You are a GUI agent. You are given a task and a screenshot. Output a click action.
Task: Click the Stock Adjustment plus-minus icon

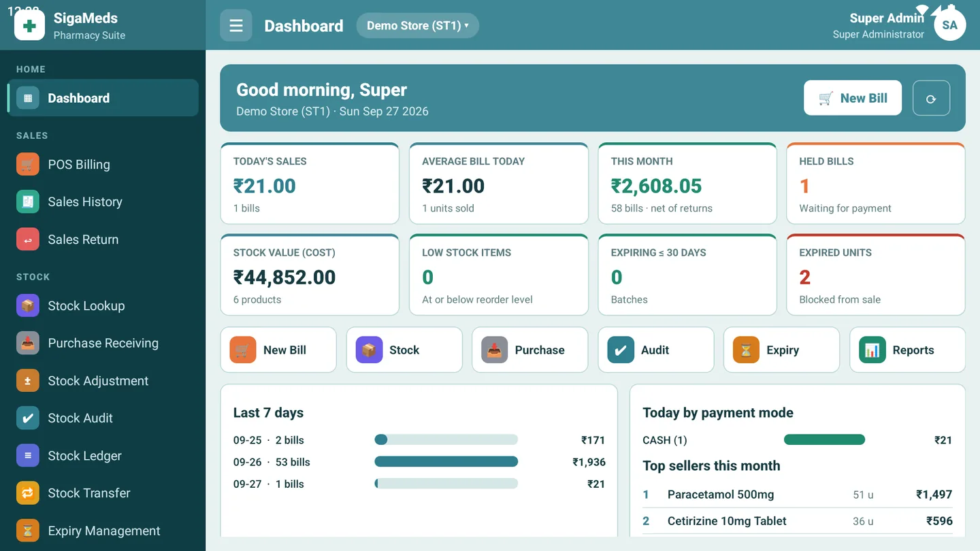point(28,381)
